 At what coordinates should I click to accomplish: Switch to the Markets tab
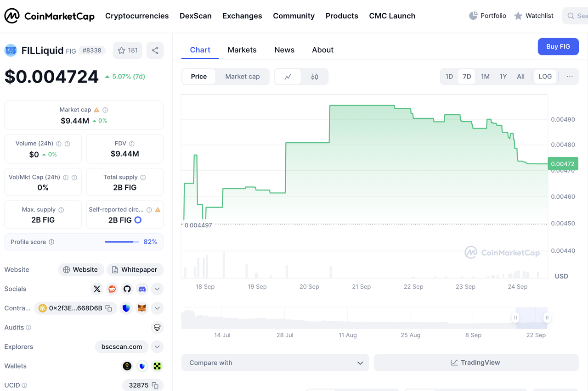point(242,50)
